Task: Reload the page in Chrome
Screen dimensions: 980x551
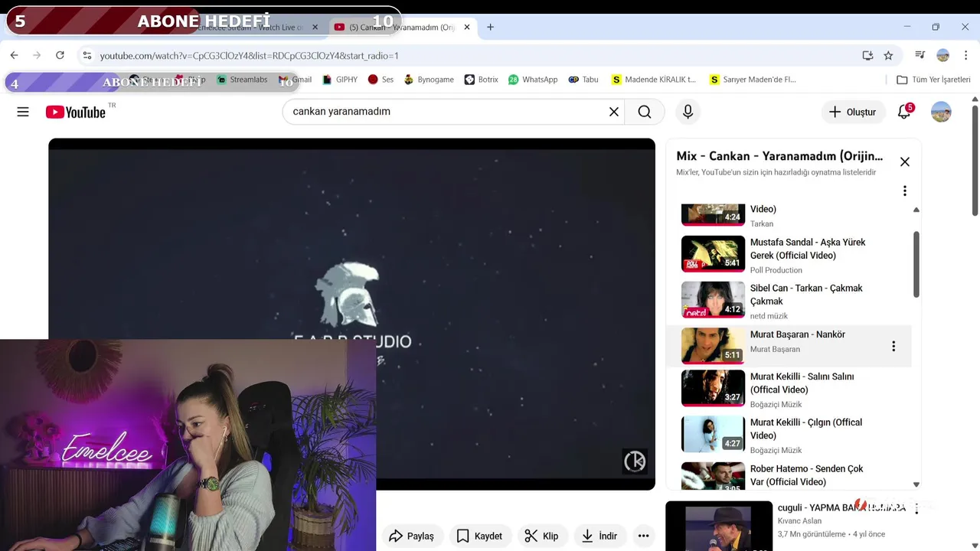Action: [x=60, y=55]
